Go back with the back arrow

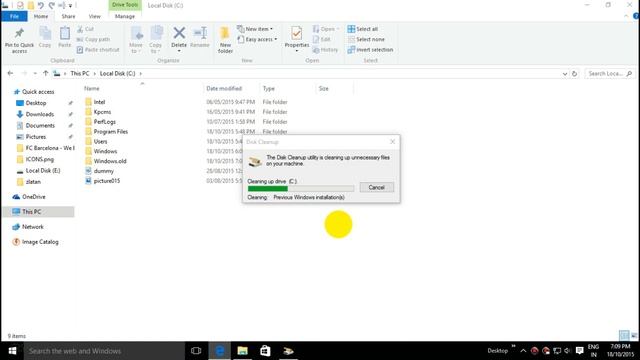(10, 73)
